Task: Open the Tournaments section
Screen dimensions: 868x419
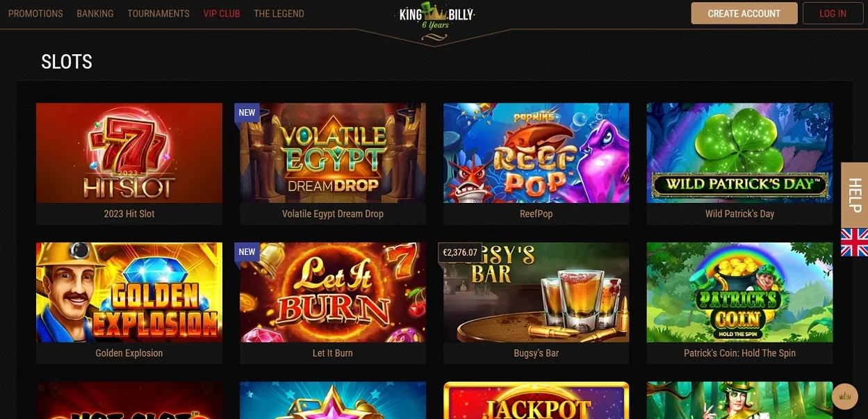Action: (158, 13)
